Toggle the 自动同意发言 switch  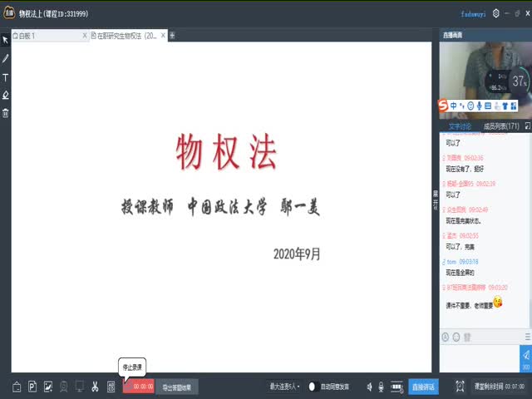tap(313, 387)
